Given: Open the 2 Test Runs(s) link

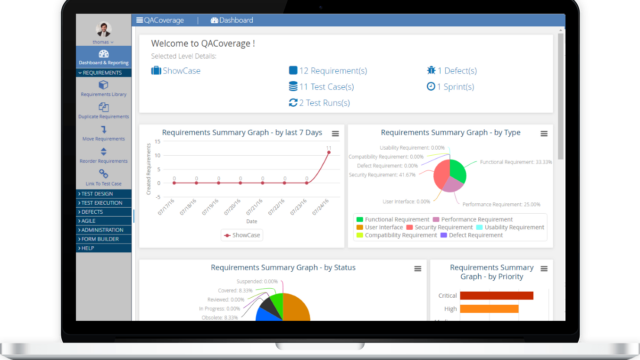Looking at the screenshot, I should pos(324,103).
